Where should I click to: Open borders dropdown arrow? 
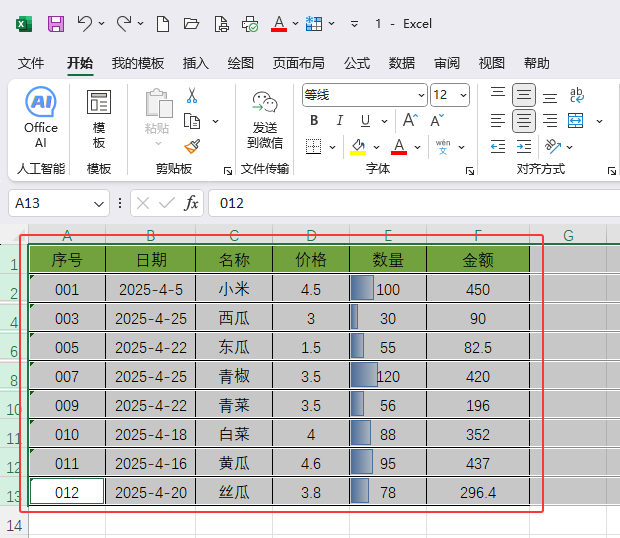(333, 147)
